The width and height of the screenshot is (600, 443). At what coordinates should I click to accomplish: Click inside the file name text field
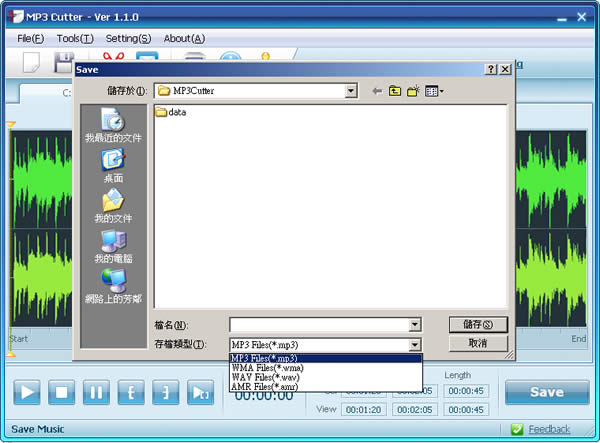[319, 325]
